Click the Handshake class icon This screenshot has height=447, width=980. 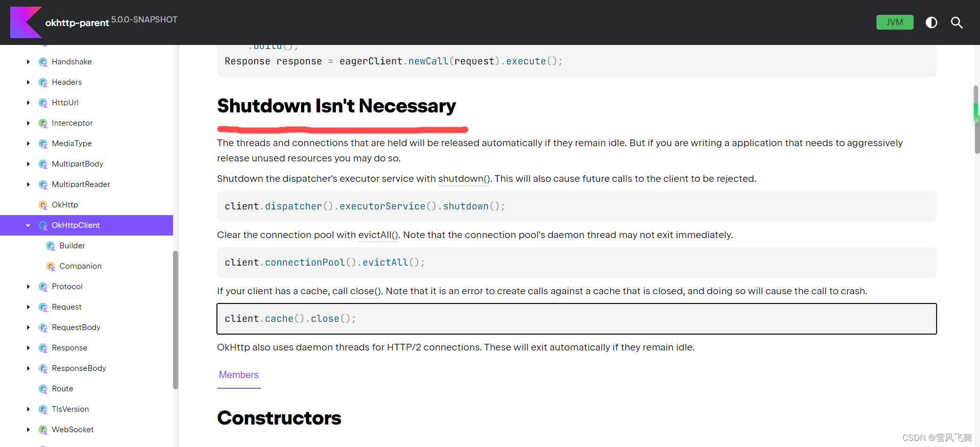click(x=43, y=62)
